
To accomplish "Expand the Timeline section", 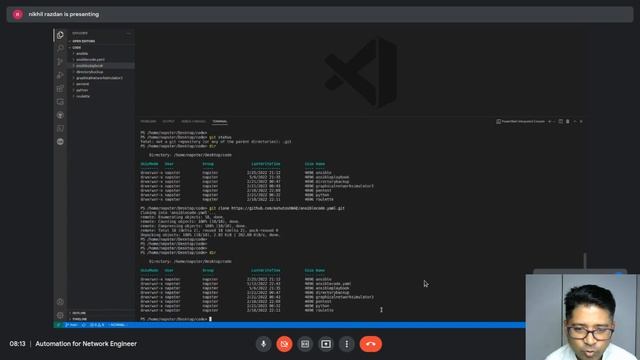I will tap(101, 319).
